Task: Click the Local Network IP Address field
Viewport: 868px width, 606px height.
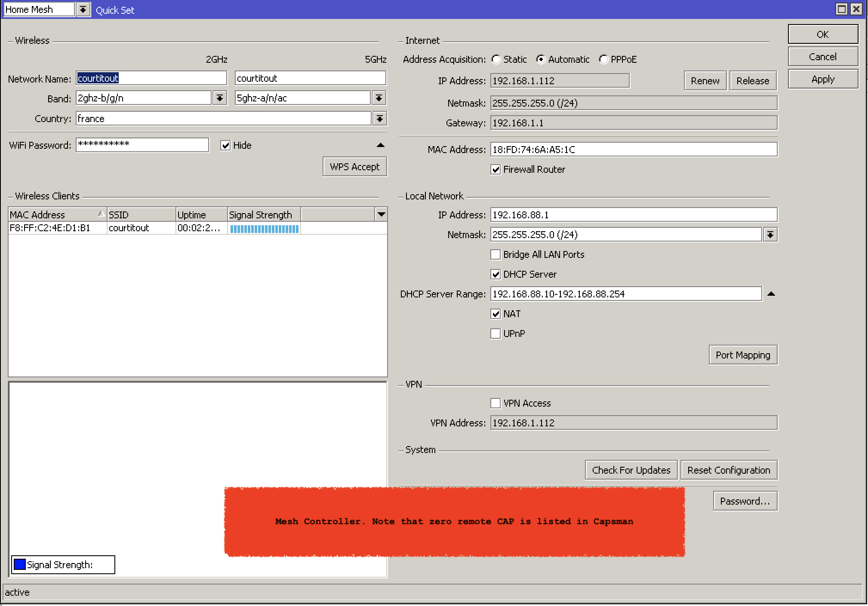Action: 634,215
